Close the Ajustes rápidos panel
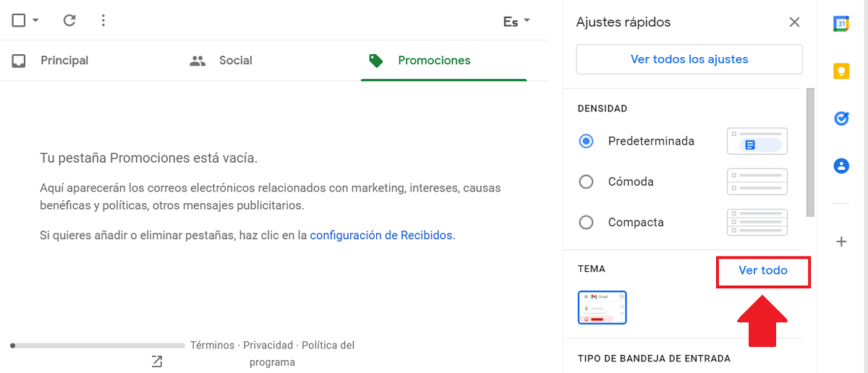Image resolution: width=868 pixels, height=373 pixels. [794, 22]
